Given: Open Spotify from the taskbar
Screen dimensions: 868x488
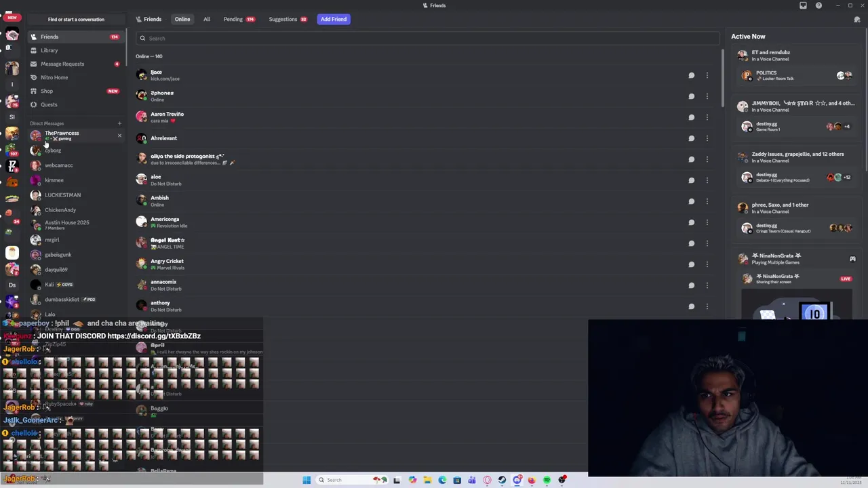Looking at the screenshot, I should (547, 480).
